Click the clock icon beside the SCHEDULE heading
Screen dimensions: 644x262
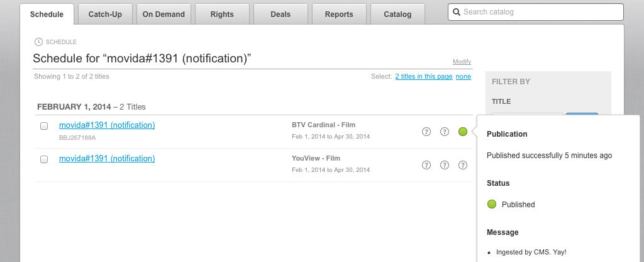39,42
